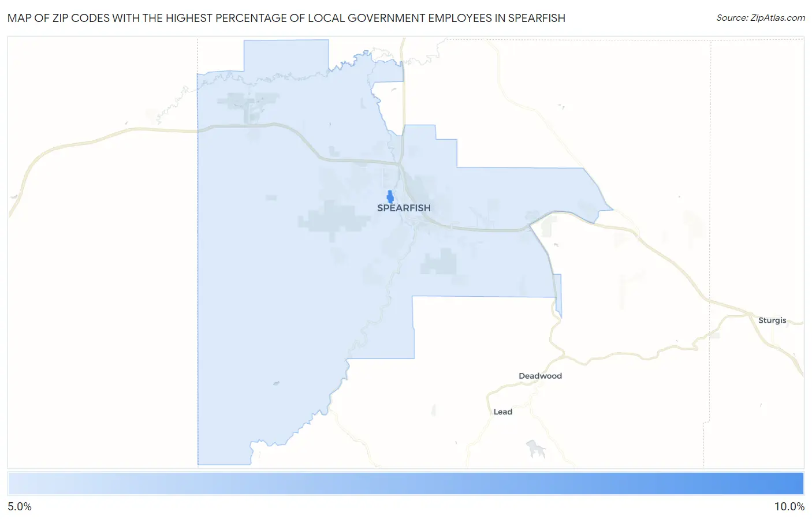The width and height of the screenshot is (812, 519).
Task: Click the Source: ZipAtlas.com credit
Action: [x=761, y=18]
